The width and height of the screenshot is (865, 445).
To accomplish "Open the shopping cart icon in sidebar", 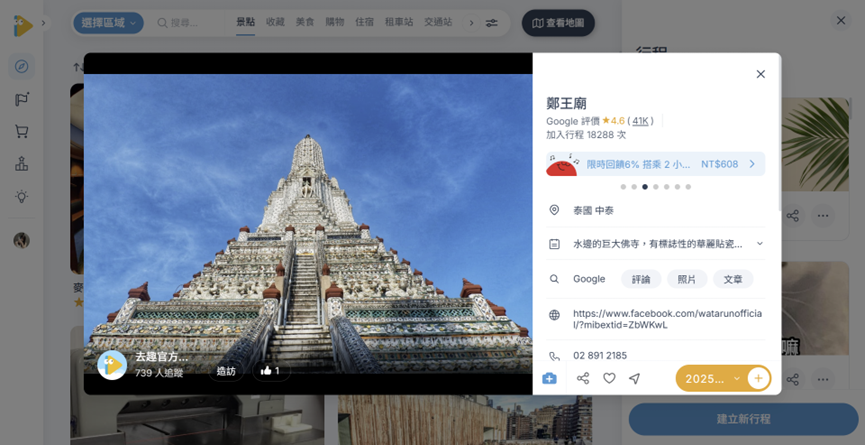I will coord(22,131).
